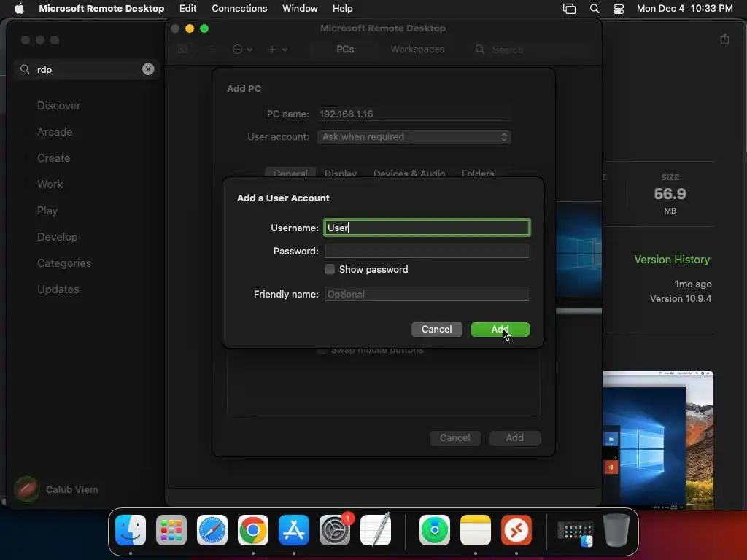The image size is (747, 560).
Task: Go to Develop in App Store sidebar
Action: click(57, 237)
